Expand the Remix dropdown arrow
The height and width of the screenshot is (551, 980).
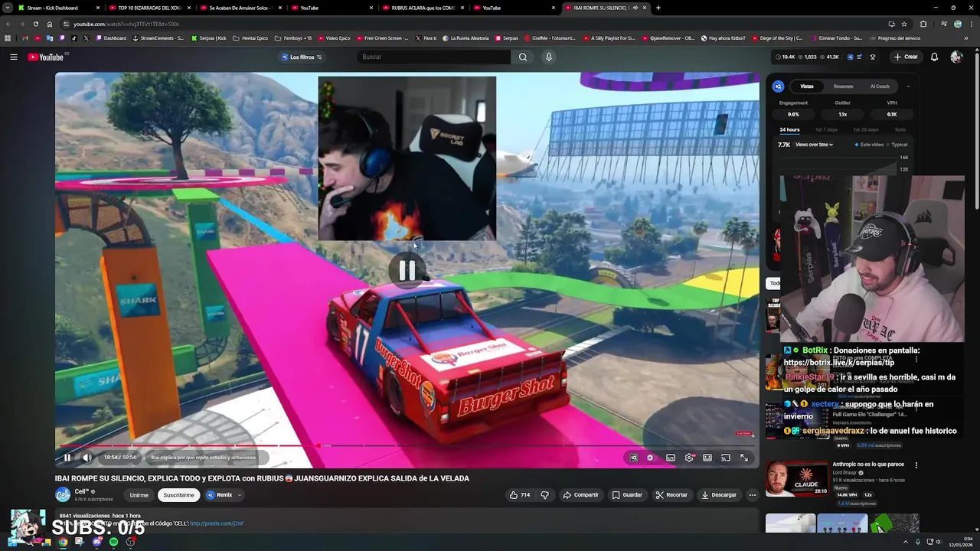click(239, 495)
